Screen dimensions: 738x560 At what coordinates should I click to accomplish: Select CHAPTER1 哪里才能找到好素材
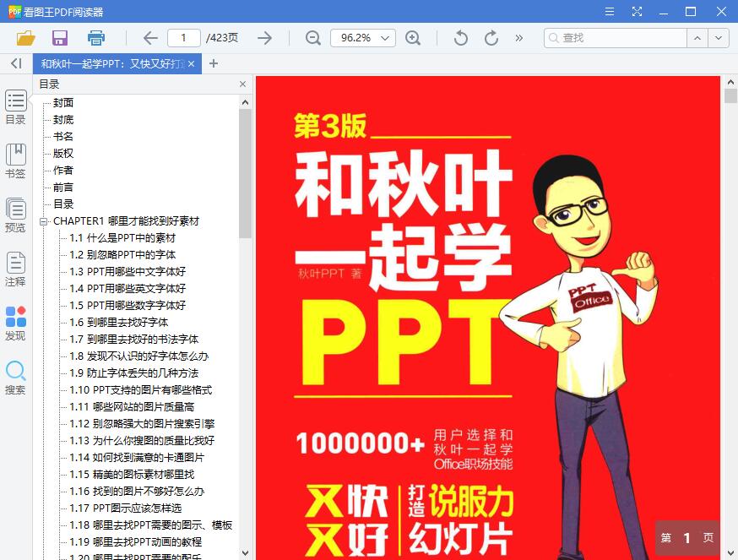[126, 221]
